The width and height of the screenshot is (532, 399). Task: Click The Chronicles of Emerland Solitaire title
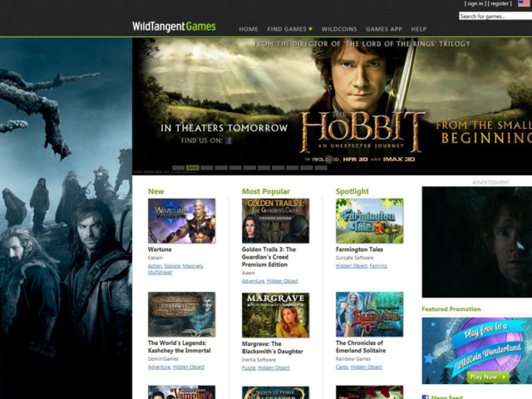tap(361, 347)
